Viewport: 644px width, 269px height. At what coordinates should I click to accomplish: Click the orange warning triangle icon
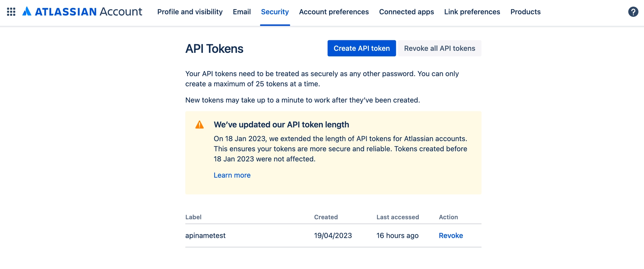(199, 125)
